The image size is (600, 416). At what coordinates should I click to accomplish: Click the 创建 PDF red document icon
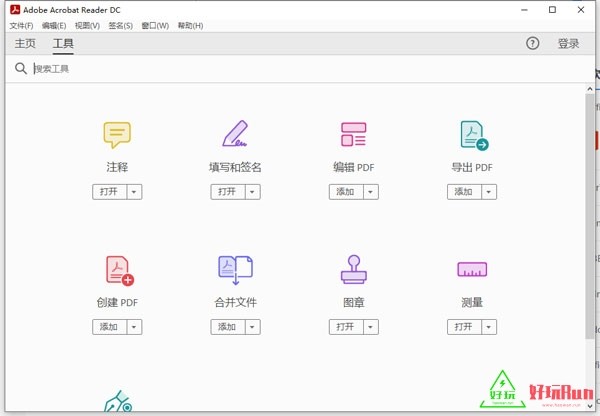[120, 271]
